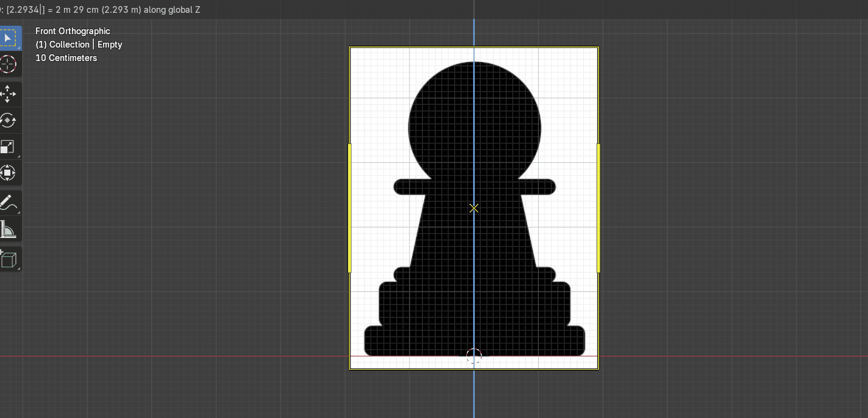Select the Select Box tool
The height and width of the screenshot is (418, 868).
[8, 38]
